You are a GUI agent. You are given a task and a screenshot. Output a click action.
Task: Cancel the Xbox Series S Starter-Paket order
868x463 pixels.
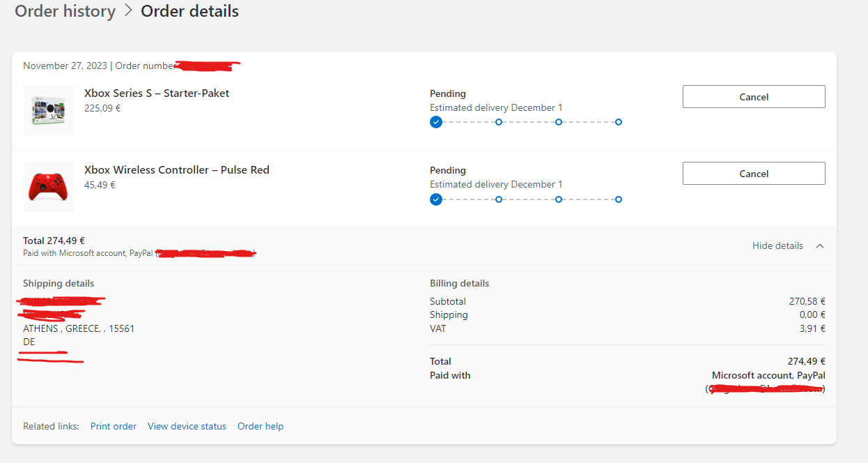(754, 97)
